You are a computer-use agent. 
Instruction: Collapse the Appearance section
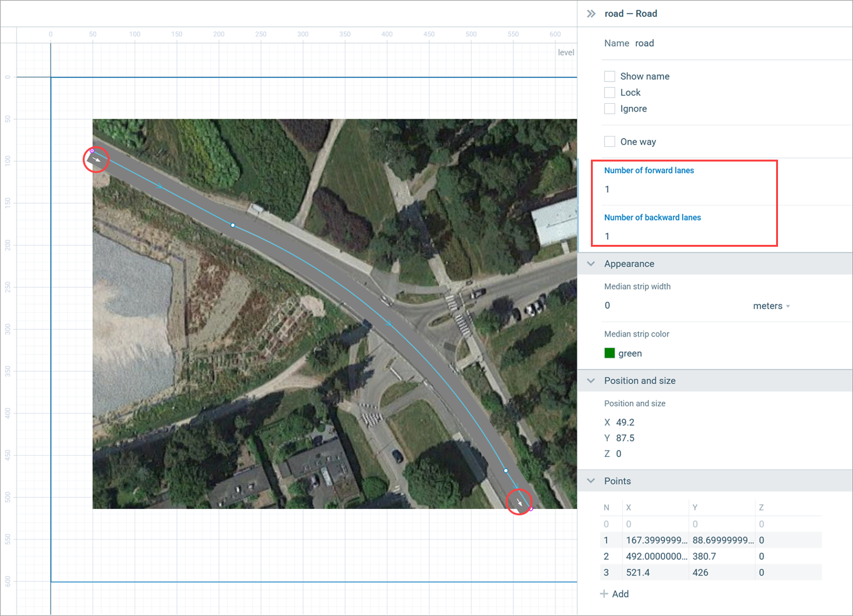pos(591,264)
